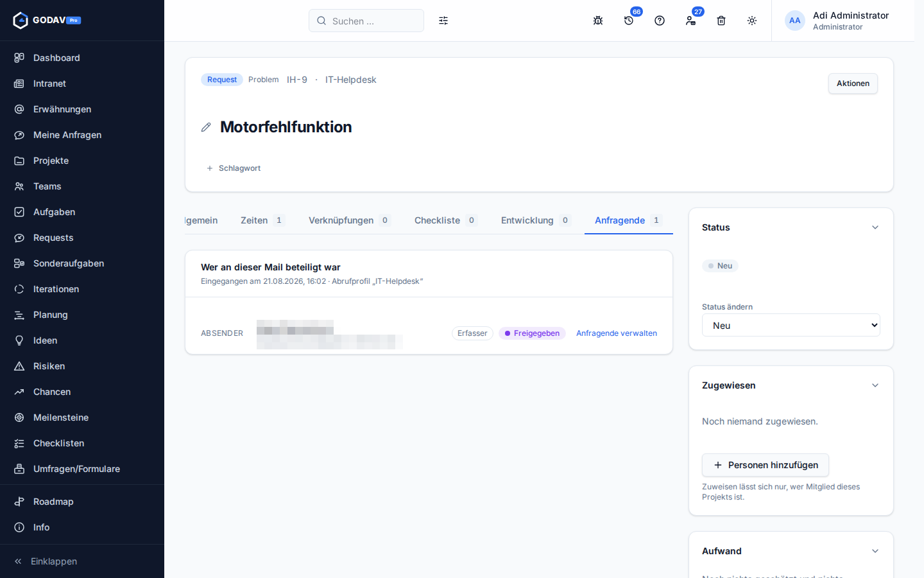Image resolution: width=924 pixels, height=578 pixels.
Task: Open search filter sliders icon
Action: click(x=443, y=21)
